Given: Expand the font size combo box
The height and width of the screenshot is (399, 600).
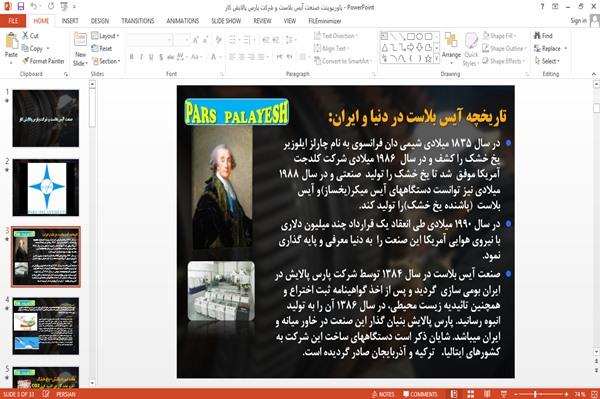Looking at the screenshot, I should tap(187, 40).
